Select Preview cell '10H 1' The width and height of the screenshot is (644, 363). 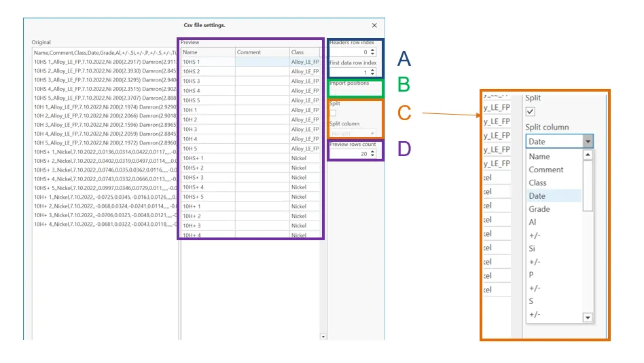point(208,110)
